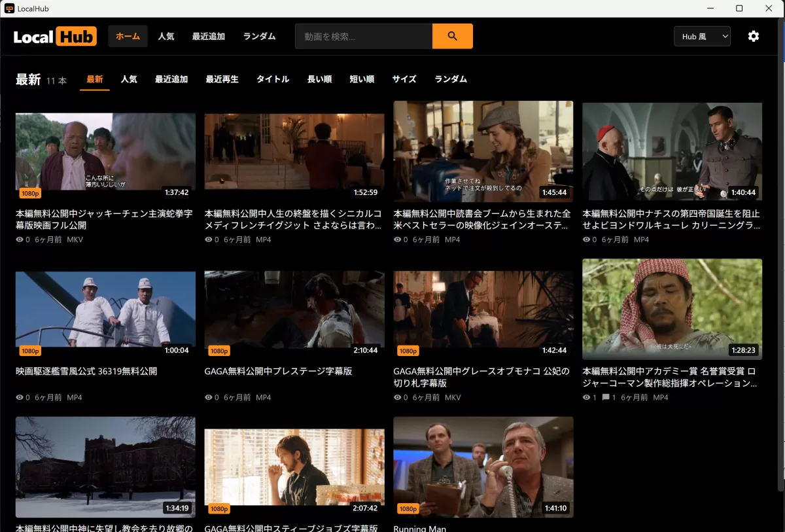This screenshot has width=785, height=532.
Task: Go to the ホーム nav tab
Action: pyautogui.click(x=128, y=37)
